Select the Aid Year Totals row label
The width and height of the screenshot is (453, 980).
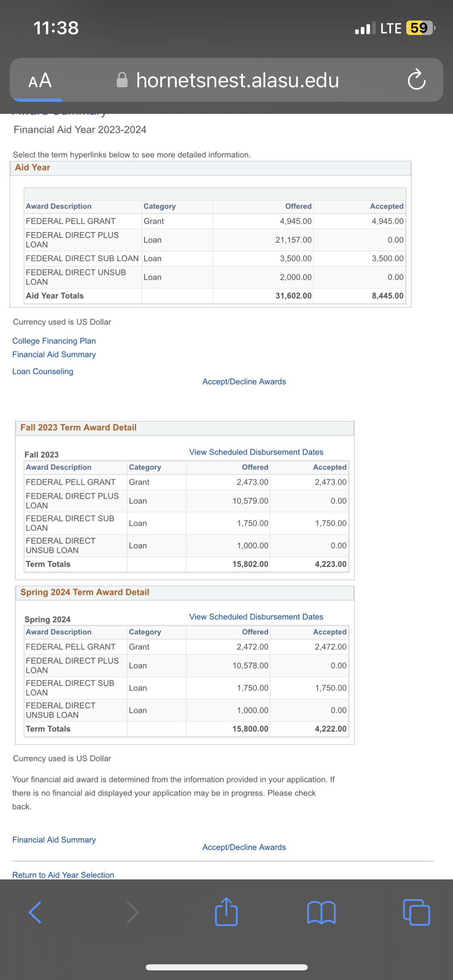pos(55,296)
